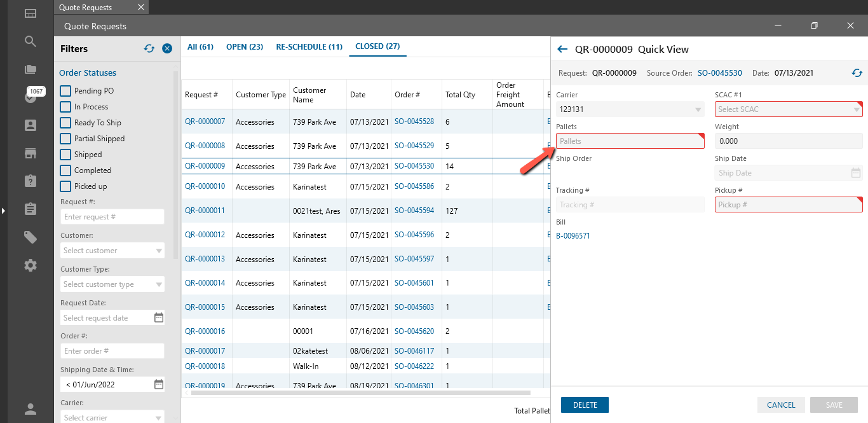Sort by the Total Qty column header
The height and width of the screenshot is (423, 868).
(468, 95)
